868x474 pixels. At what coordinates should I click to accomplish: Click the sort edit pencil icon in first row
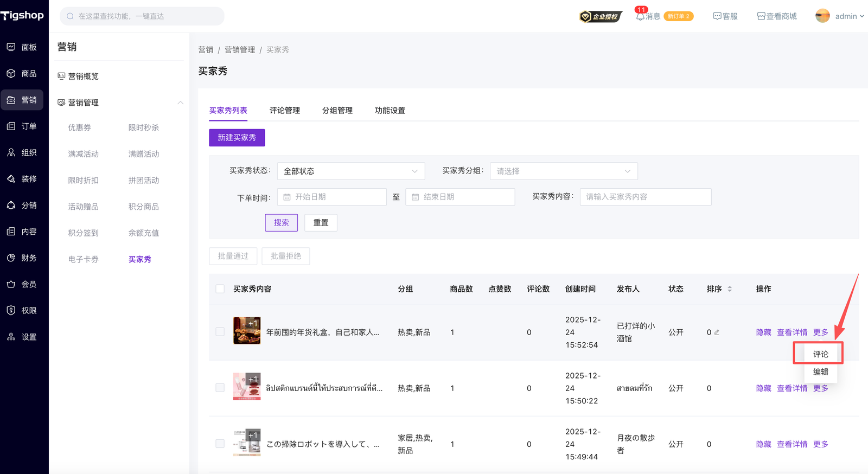[x=717, y=332]
